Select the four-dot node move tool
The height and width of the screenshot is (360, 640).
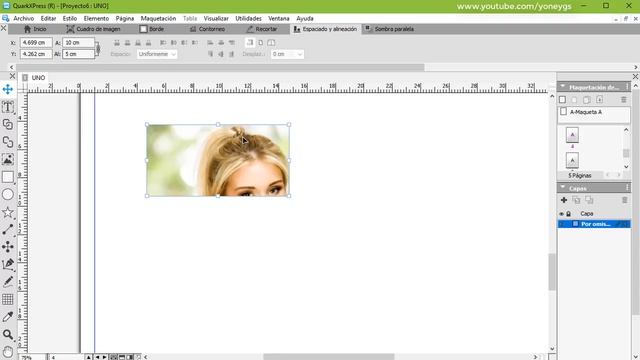(x=8, y=247)
